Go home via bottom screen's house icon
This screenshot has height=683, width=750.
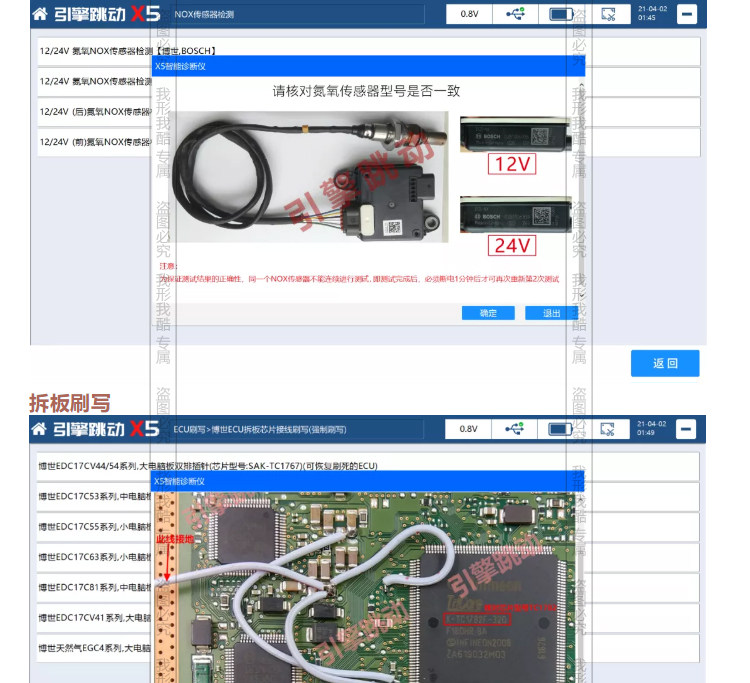pyautogui.click(x=39, y=429)
